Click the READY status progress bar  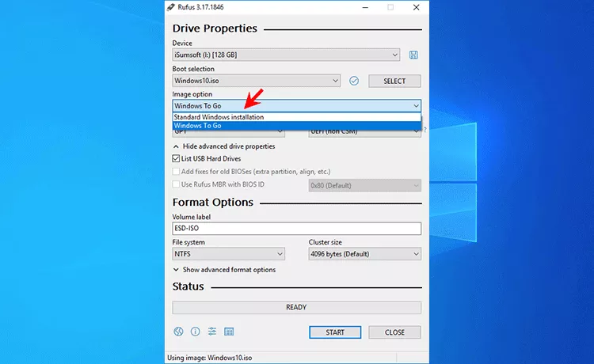pos(296,307)
